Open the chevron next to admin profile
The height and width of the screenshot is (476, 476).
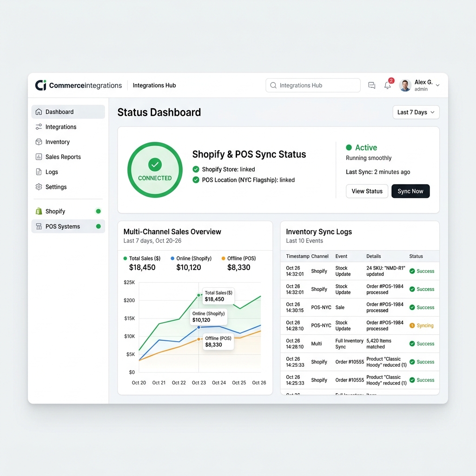pyautogui.click(x=438, y=85)
